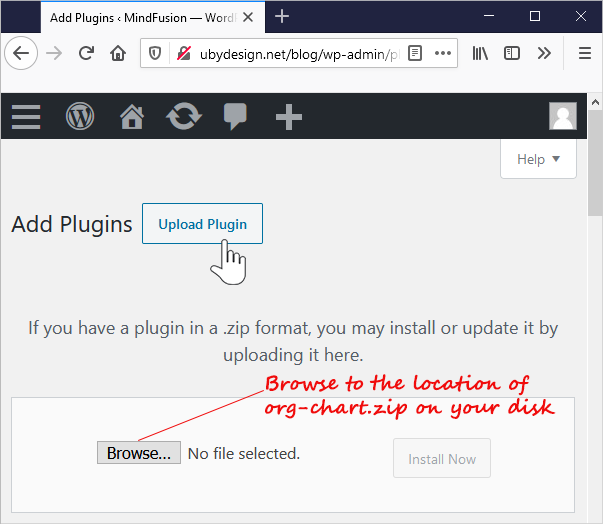Expand the Help dropdown
The height and width of the screenshot is (524, 603).
coord(538,159)
